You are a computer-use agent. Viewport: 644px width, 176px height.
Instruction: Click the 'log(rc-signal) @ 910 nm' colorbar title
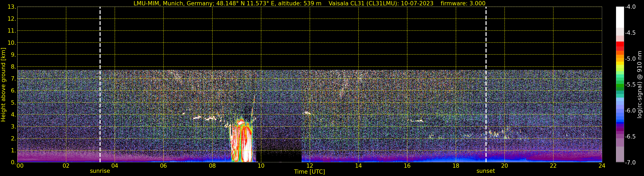640,85
